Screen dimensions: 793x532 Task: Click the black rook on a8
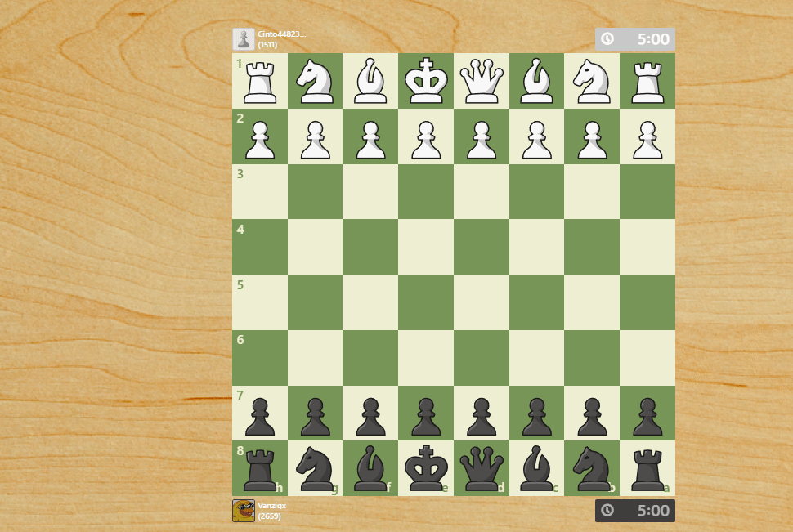pyautogui.click(x=647, y=469)
